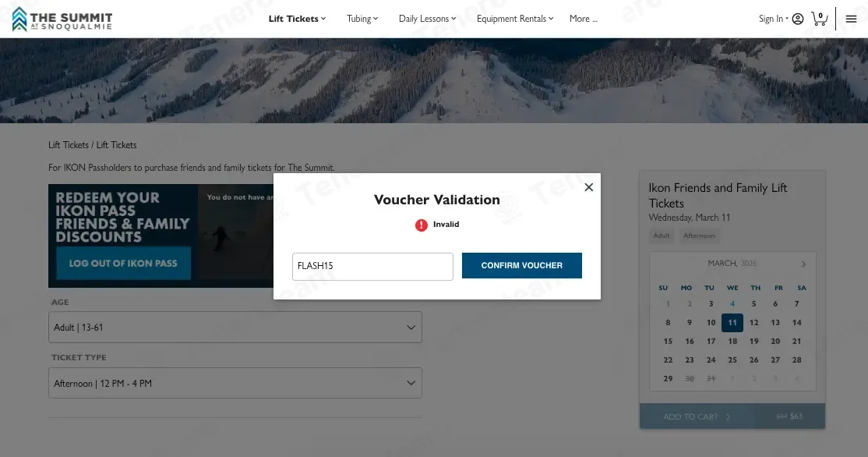Select March 4 on the calendar

tap(732, 303)
